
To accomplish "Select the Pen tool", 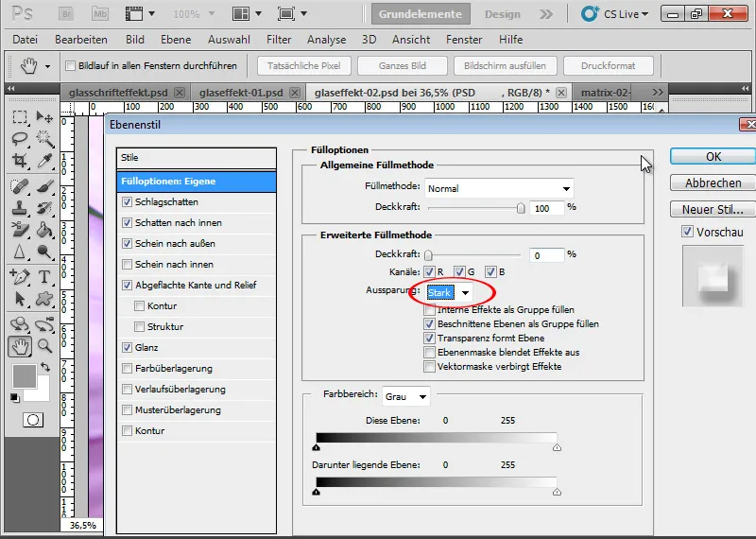I will tap(19, 277).
